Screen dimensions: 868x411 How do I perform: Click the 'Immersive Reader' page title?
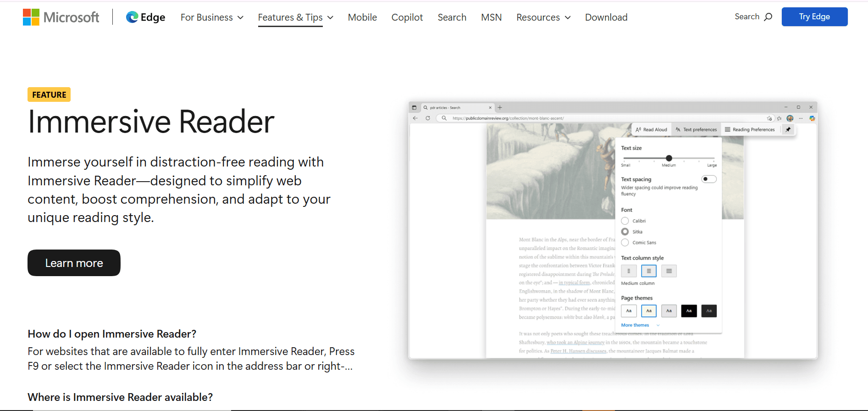point(151,122)
